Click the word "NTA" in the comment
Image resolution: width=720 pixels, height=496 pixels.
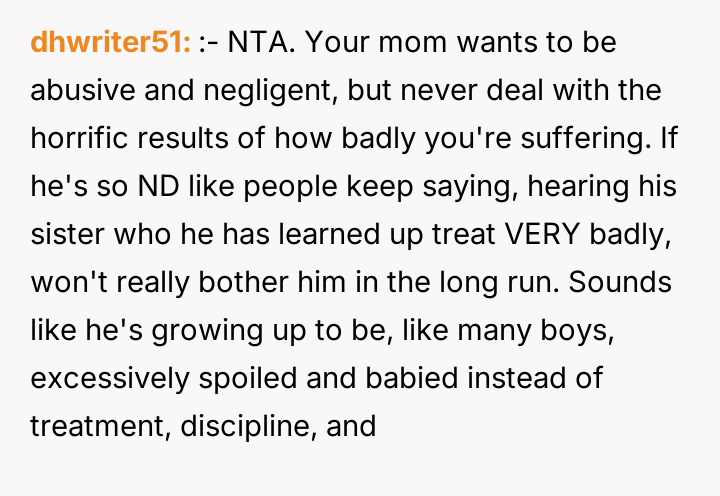(256, 43)
